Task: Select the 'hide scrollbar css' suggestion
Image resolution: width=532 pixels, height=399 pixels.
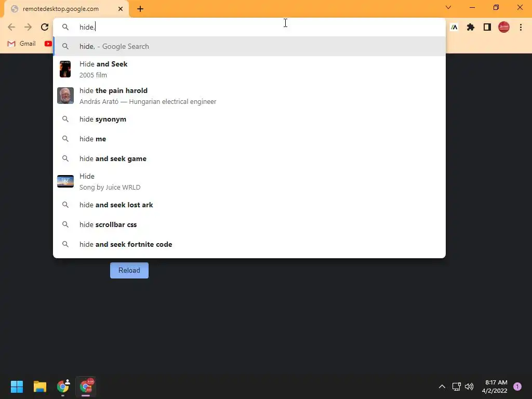Action: tap(249, 224)
